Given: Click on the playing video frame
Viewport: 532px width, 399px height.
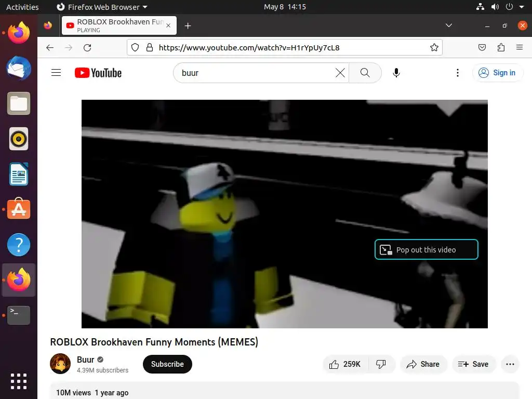Looking at the screenshot, I should [284, 214].
